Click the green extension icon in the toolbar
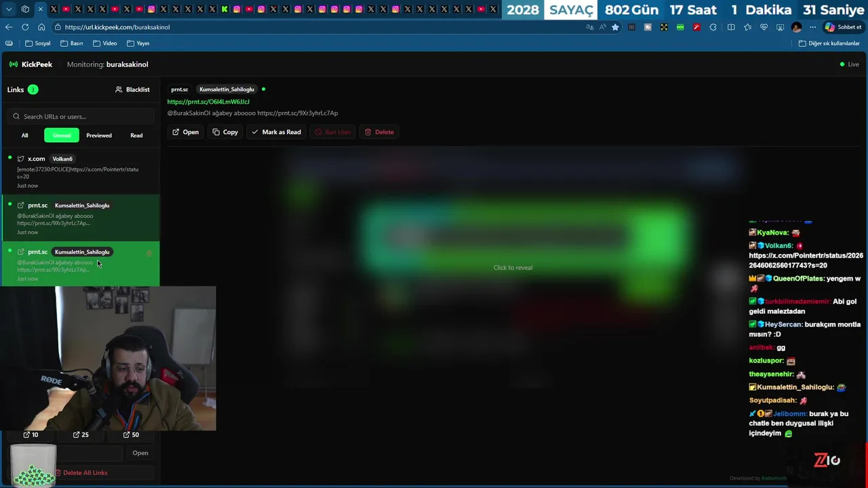Image resolution: width=868 pixels, height=488 pixels. click(x=680, y=27)
